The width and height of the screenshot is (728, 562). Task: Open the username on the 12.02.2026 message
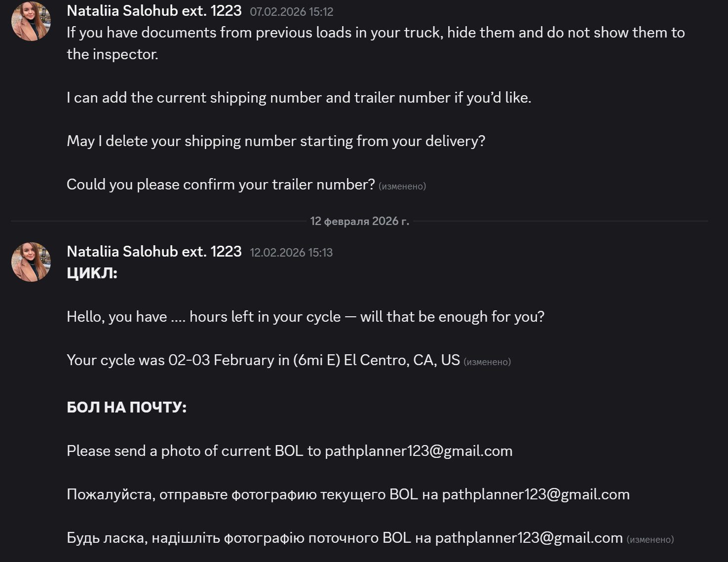[x=154, y=252]
